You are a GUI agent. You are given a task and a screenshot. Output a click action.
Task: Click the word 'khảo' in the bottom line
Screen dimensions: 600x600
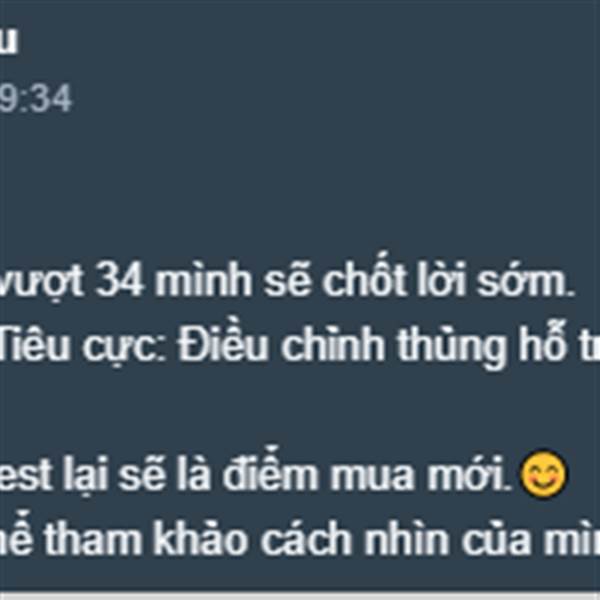(201, 539)
